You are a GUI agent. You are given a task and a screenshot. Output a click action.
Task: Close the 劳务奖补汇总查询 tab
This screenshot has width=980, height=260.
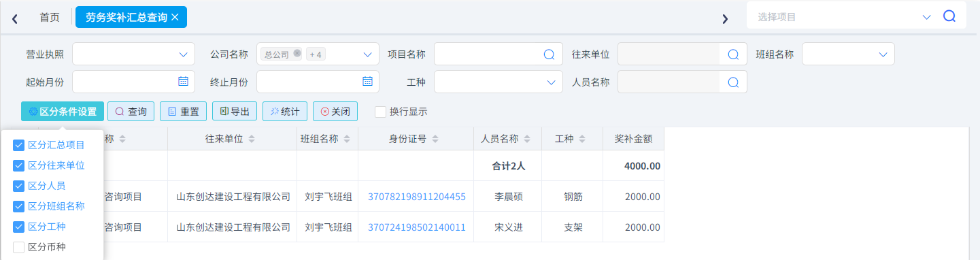[175, 17]
